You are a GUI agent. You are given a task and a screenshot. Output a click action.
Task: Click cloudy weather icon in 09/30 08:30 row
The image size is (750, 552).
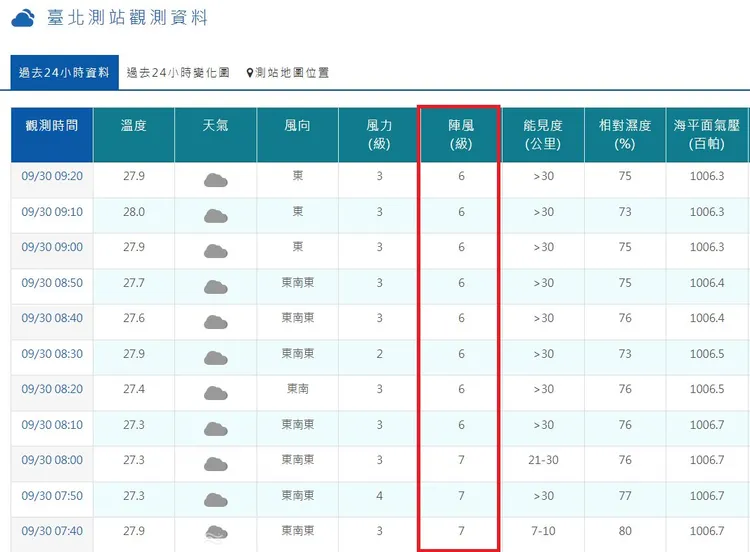pyautogui.click(x=216, y=358)
